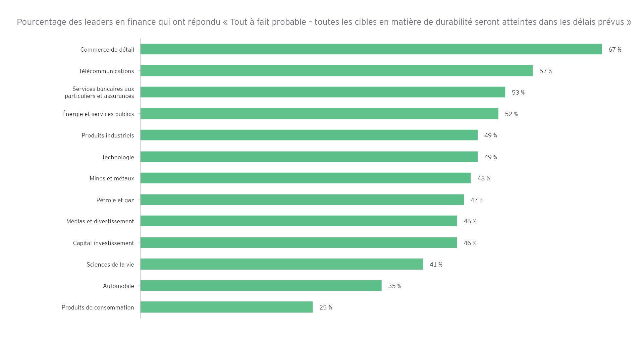Click the 67 % value label

pos(614,50)
